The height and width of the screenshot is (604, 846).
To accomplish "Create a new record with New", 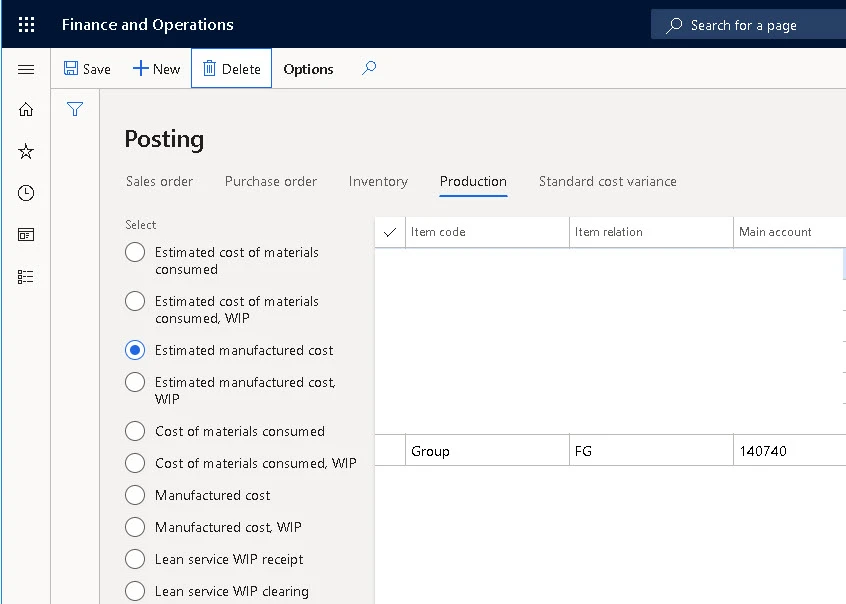I will coord(156,69).
